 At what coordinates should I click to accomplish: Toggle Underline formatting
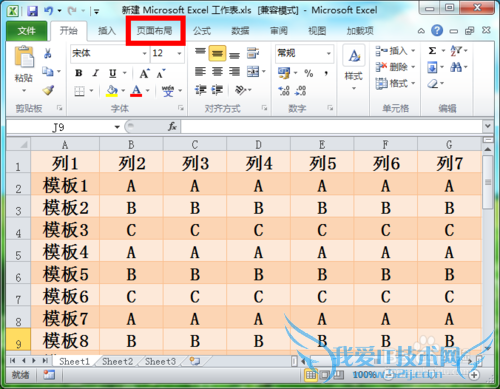point(113,73)
